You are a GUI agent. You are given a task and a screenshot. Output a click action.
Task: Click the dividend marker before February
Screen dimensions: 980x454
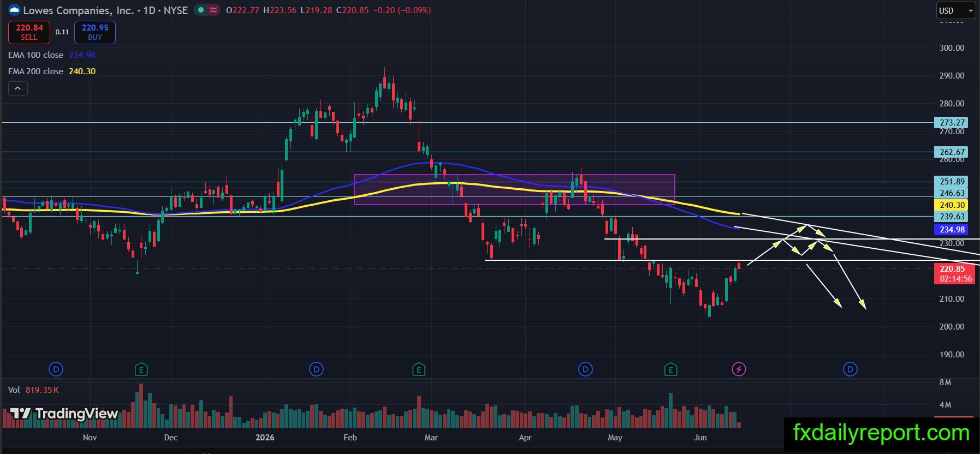(316, 369)
